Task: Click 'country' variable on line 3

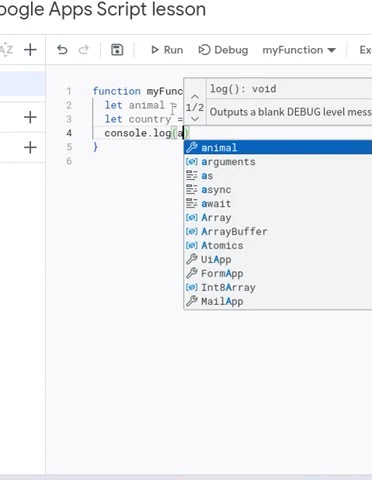Action: click(x=150, y=119)
